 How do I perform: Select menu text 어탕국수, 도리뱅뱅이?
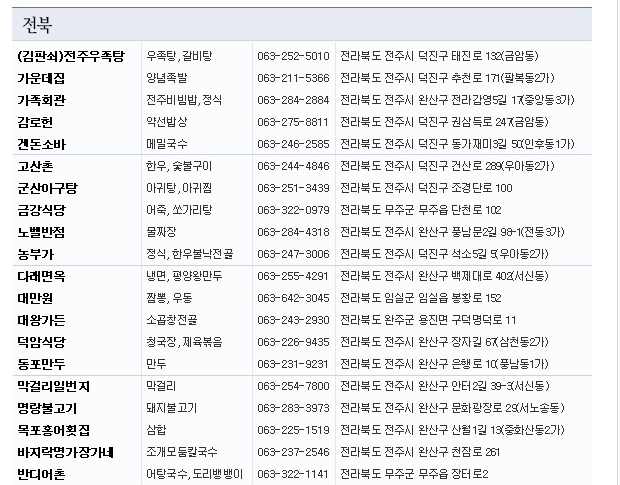click(x=195, y=474)
